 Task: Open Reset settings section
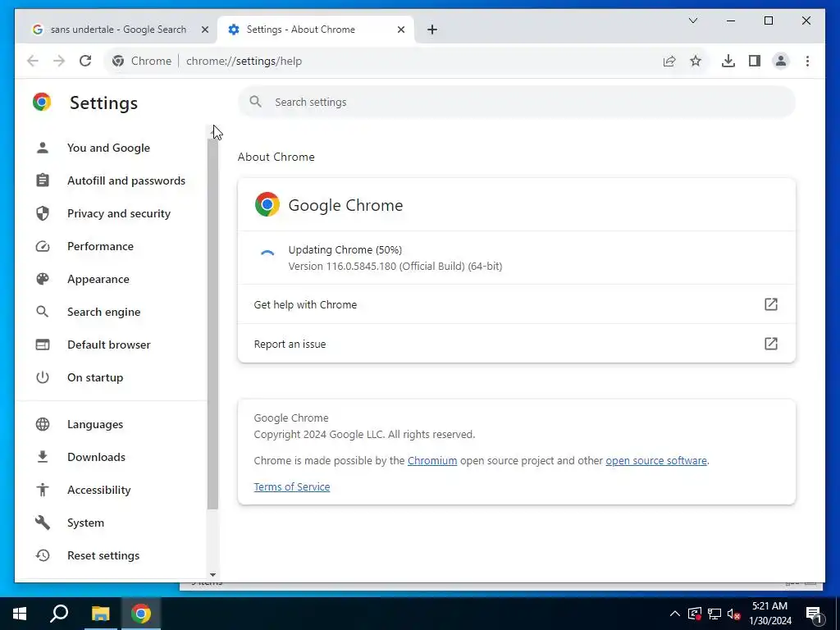tap(103, 555)
